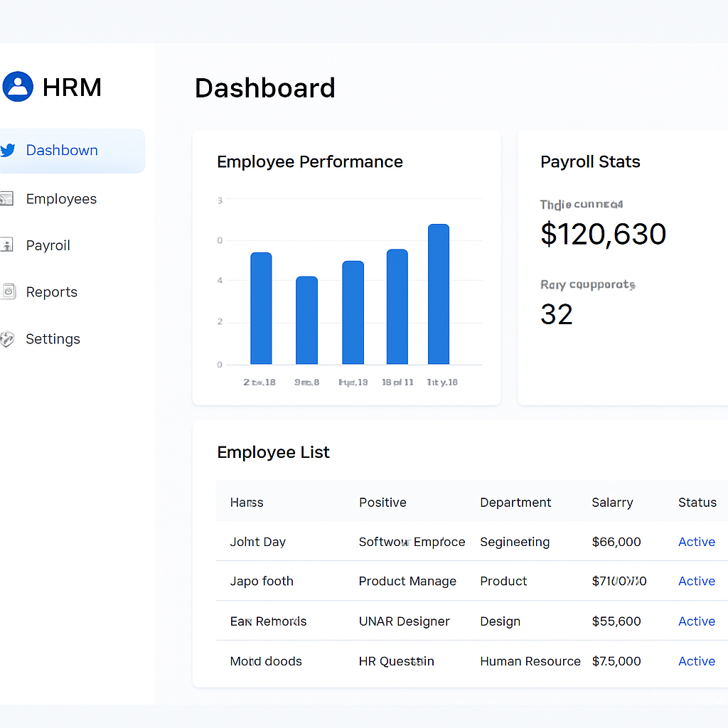Image resolution: width=728 pixels, height=728 pixels.
Task: Click the Department column header
Action: point(515,503)
